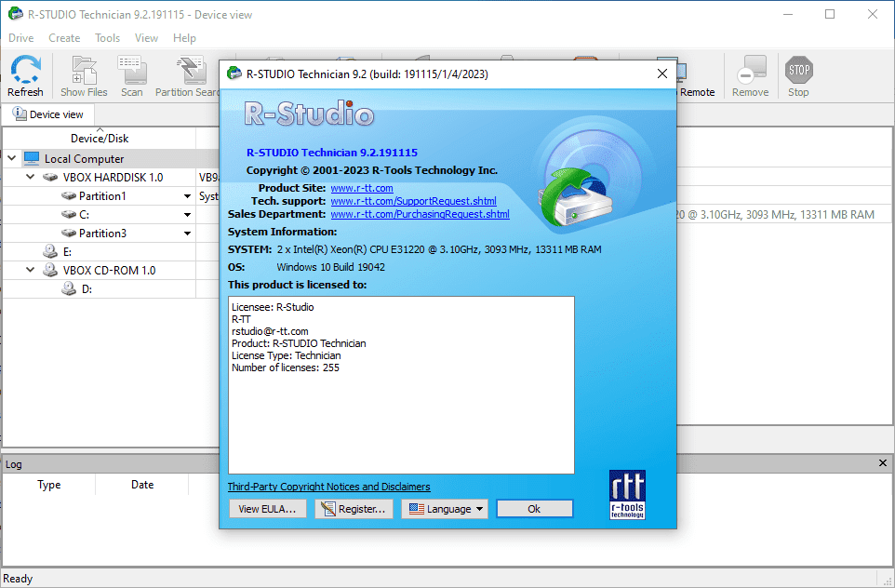Open the Help menu
Image resolution: width=895 pixels, height=588 pixels.
point(184,38)
